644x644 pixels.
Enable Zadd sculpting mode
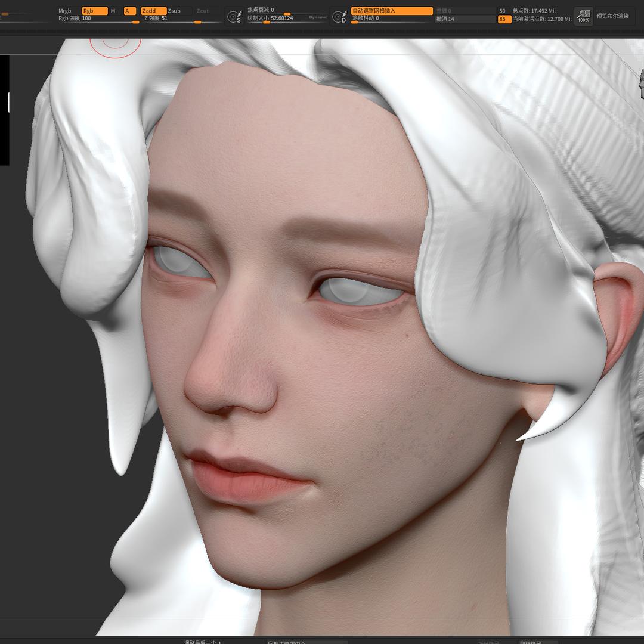(x=153, y=11)
